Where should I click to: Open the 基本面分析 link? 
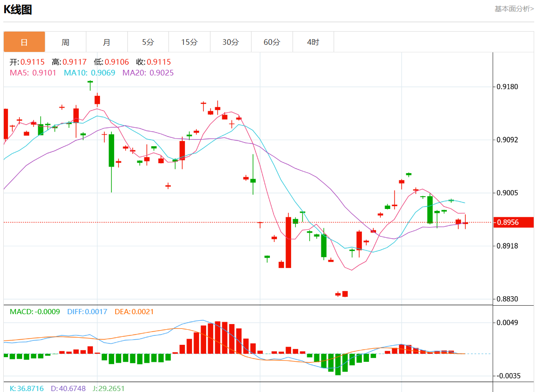pyautogui.click(x=514, y=9)
